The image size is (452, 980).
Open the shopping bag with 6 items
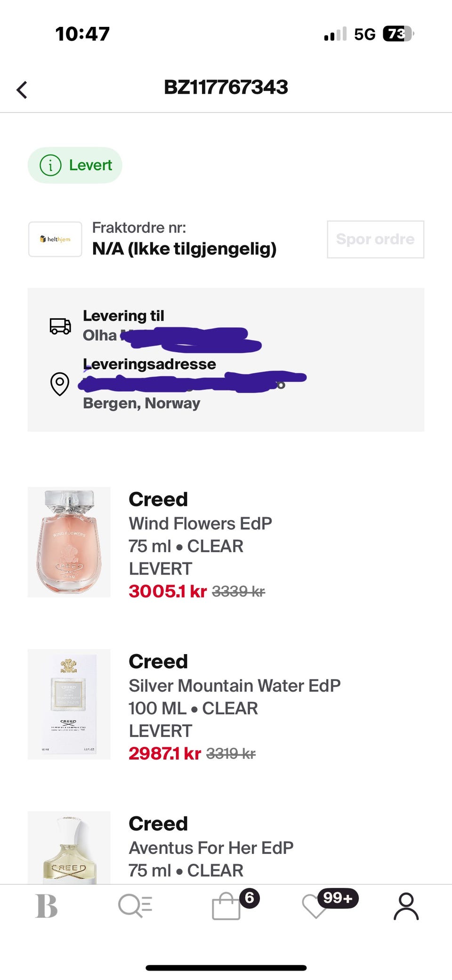click(227, 906)
